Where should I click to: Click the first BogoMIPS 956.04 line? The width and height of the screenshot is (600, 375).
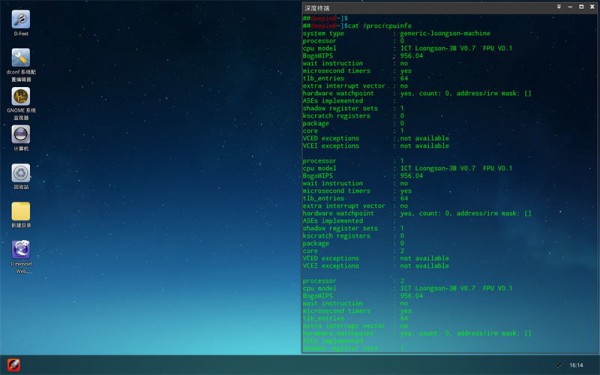pos(363,56)
